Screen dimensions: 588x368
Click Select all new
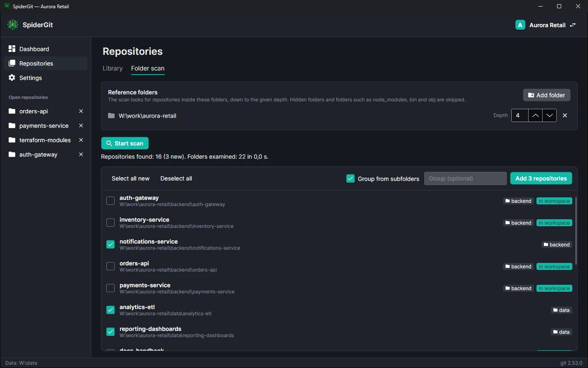tap(131, 178)
